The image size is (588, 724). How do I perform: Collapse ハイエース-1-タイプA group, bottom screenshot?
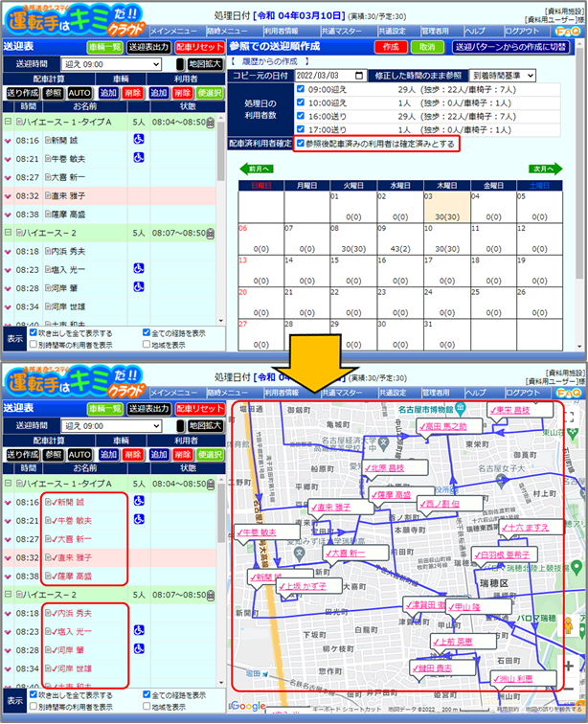(8, 484)
